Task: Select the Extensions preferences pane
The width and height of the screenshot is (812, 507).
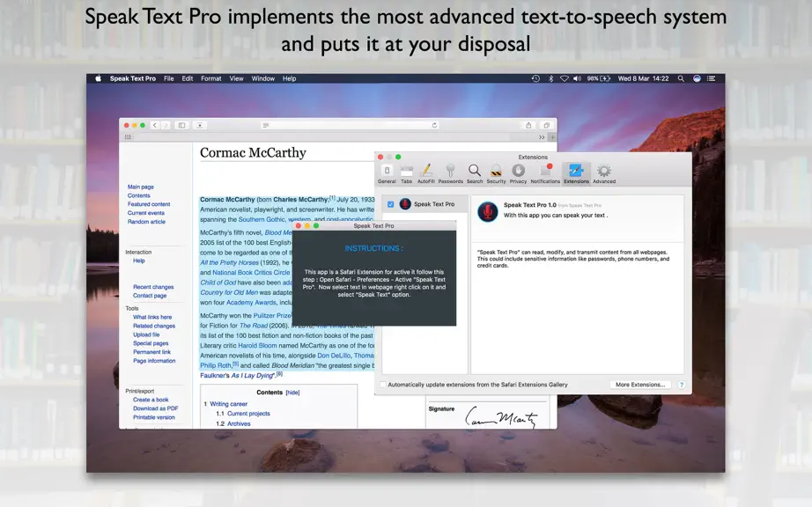Action: pyautogui.click(x=576, y=173)
